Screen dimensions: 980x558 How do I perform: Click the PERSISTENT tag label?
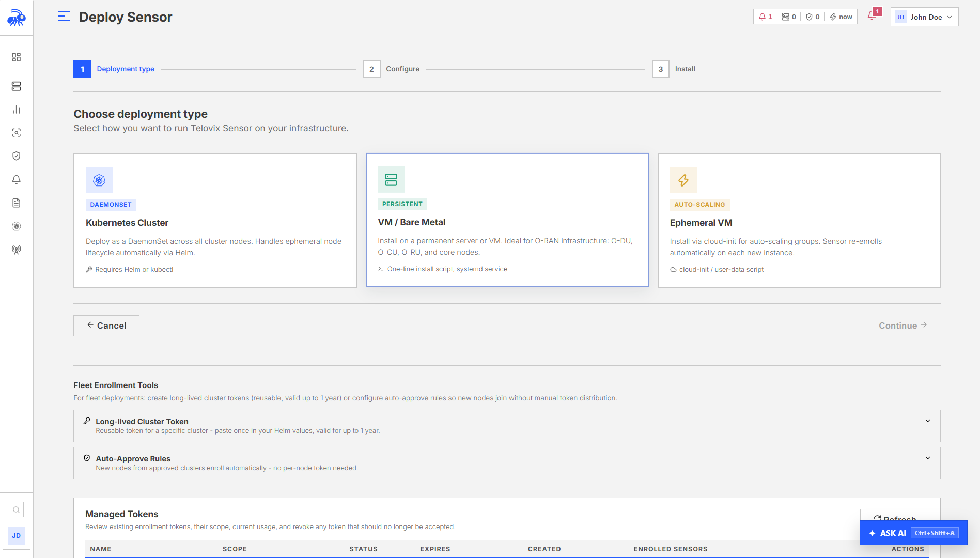402,204
